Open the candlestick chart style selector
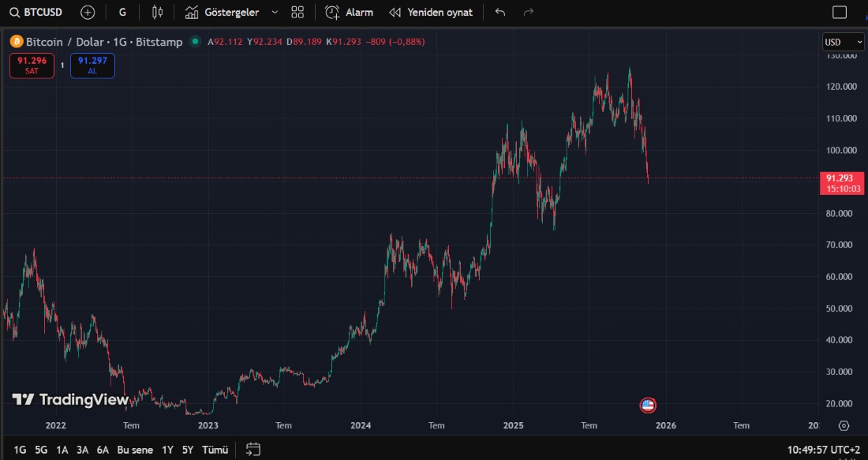868x460 pixels. (x=156, y=12)
